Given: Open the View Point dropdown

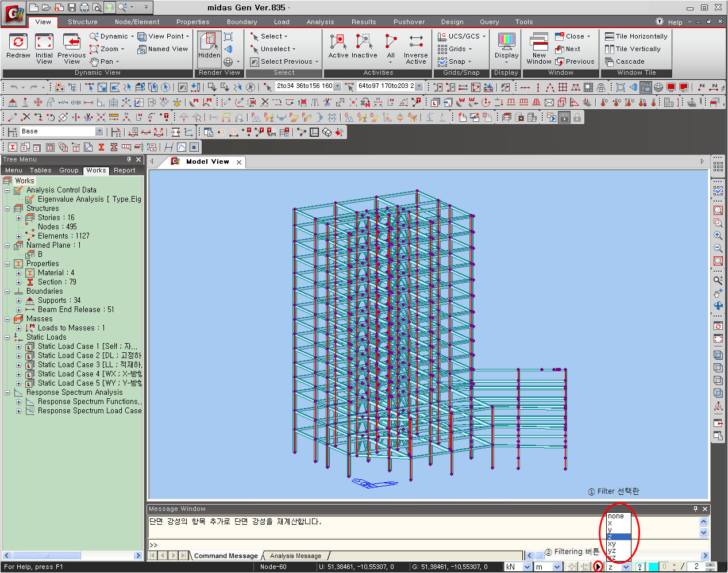Looking at the screenshot, I should click(x=163, y=36).
